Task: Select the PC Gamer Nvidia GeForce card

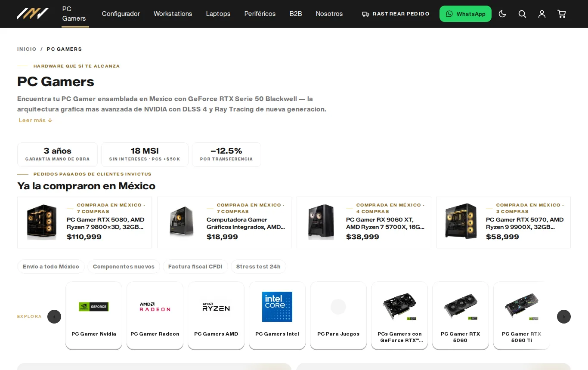Action: [x=94, y=315]
